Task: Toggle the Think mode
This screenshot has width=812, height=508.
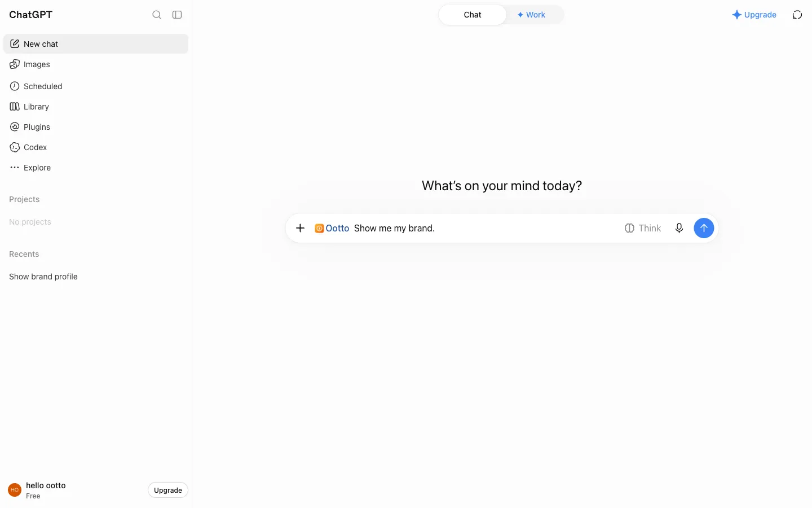Action: pos(643,228)
